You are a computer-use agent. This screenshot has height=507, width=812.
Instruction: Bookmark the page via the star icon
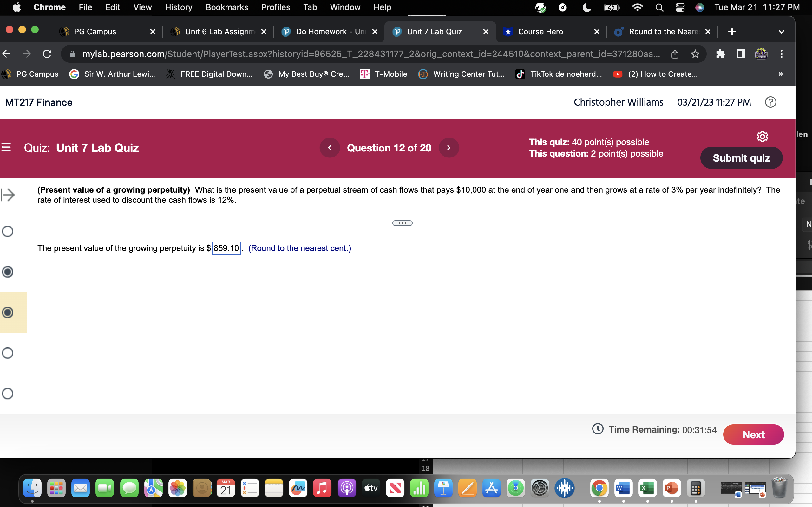pyautogui.click(x=695, y=54)
